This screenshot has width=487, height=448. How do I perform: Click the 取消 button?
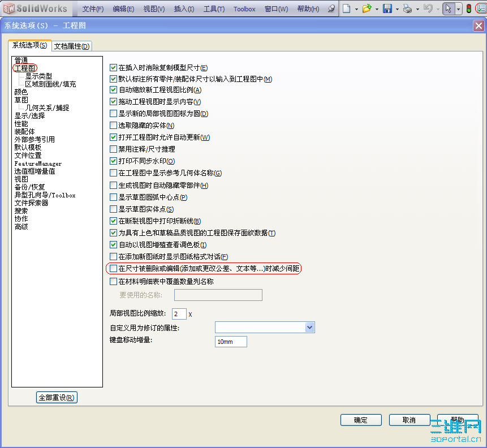[x=410, y=420]
